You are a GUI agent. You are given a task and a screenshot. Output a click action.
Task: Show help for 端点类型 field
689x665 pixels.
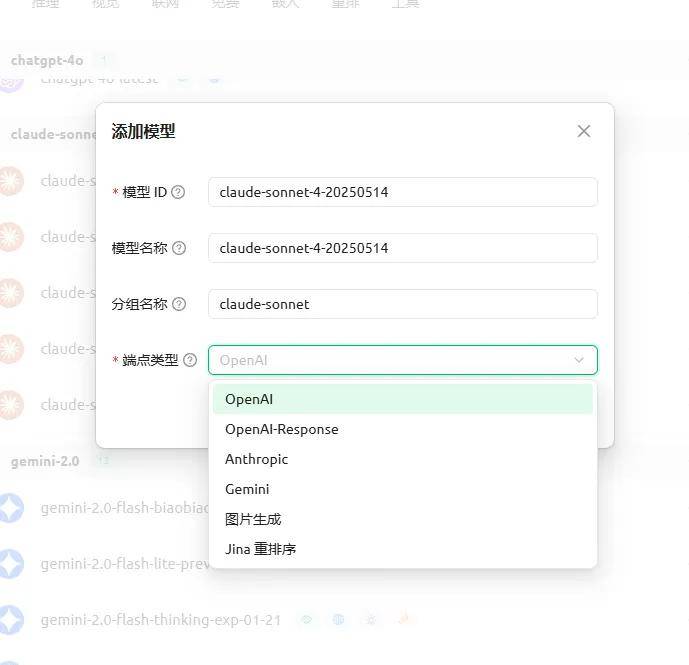190,360
